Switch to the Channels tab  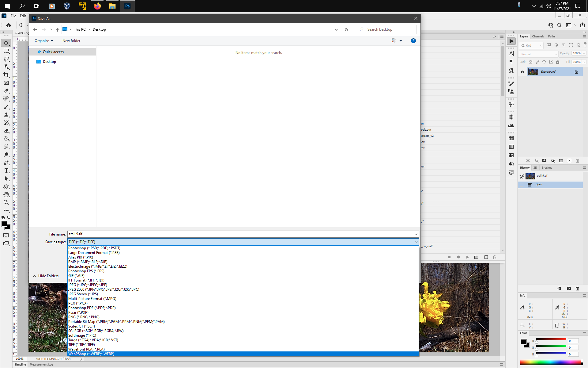tap(538, 36)
